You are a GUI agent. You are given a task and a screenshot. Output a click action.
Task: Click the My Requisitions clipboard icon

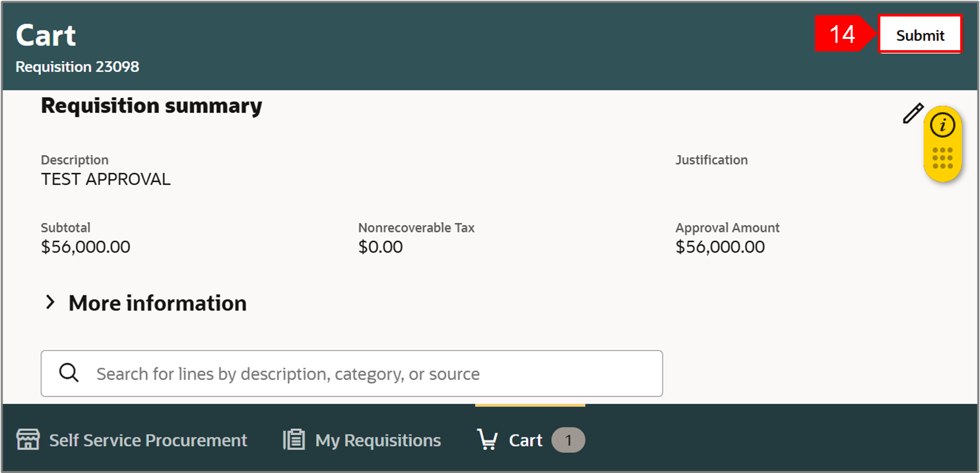tap(294, 440)
